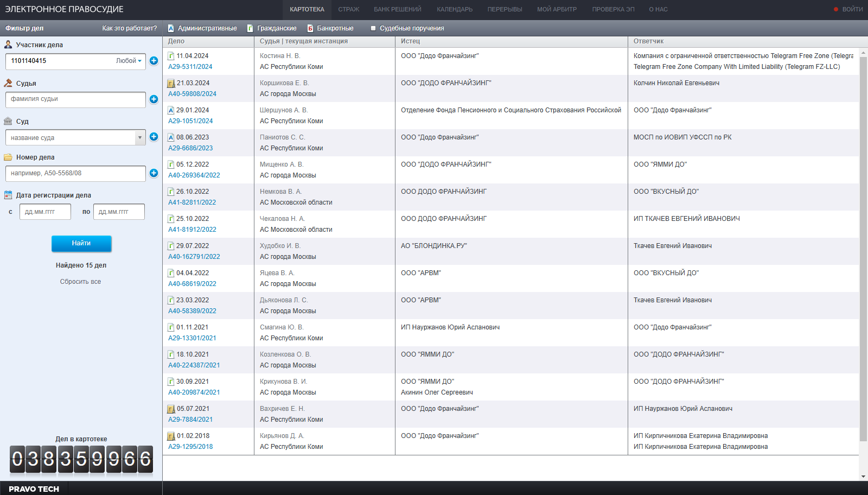Click the ВОЙТИ login link

click(x=852, y=9)
